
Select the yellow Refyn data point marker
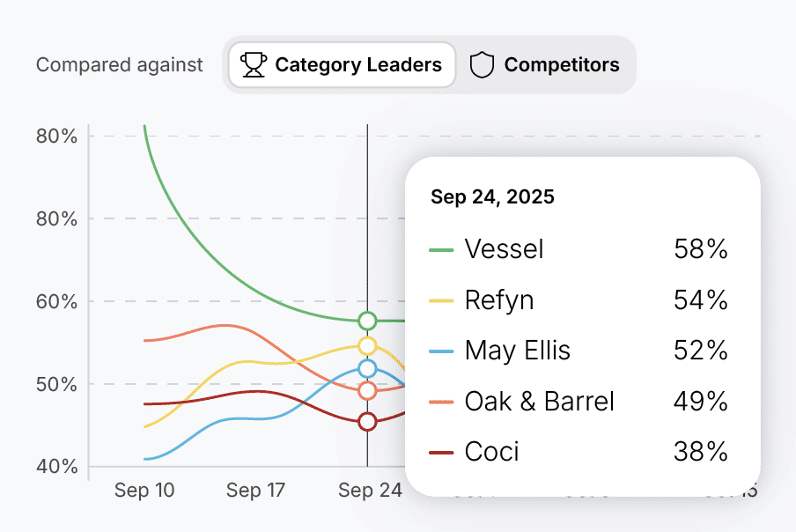[365, 345]
